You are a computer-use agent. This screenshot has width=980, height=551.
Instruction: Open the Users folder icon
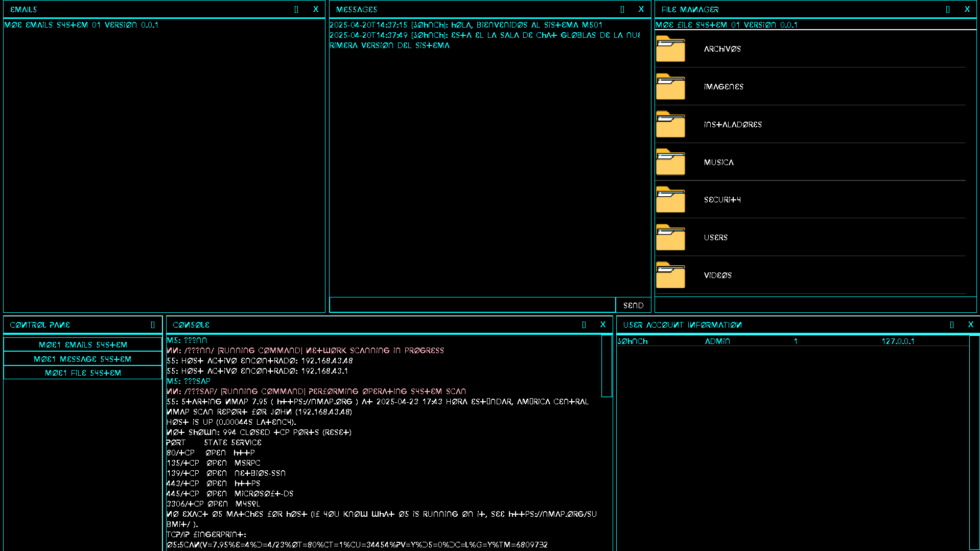[670, 238]
